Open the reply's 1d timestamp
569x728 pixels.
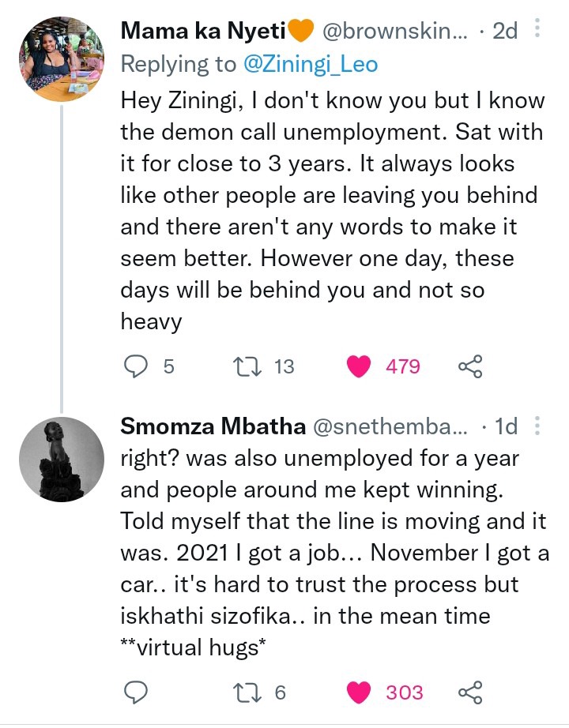(507, 426)
